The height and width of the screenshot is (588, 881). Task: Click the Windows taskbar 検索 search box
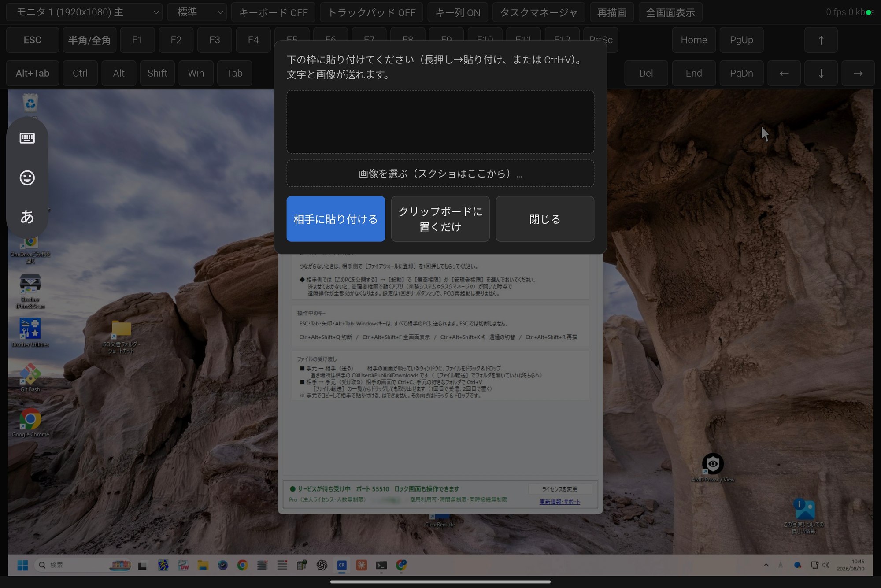click(84, 565)
